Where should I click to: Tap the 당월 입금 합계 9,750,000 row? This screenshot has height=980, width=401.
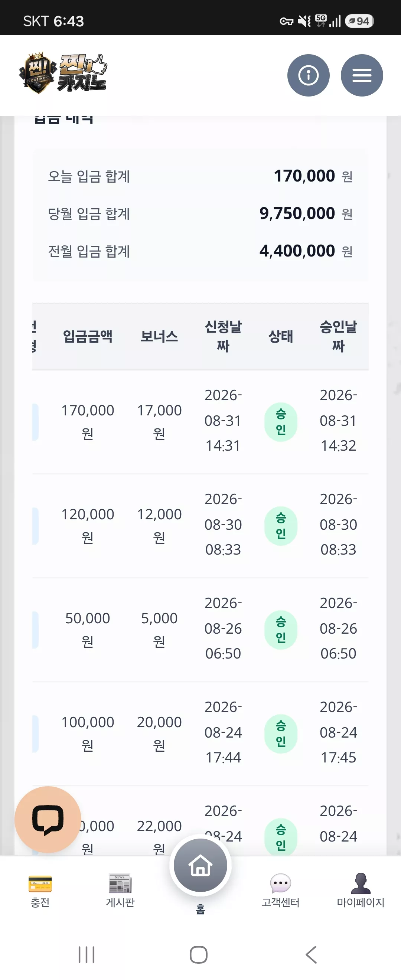pos(200,214)
